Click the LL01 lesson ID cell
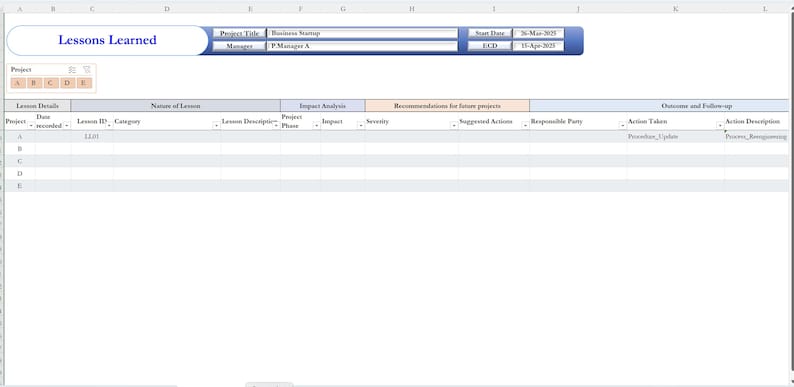This screenshot has width=794, height=387. click(x=92, y=137)
